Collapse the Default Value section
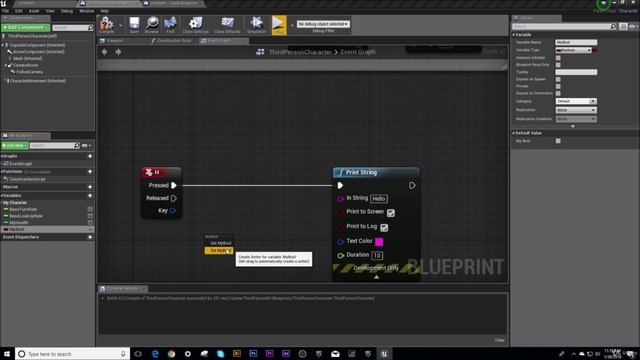The width and height of the screenshot is (640, 360). 513,133
